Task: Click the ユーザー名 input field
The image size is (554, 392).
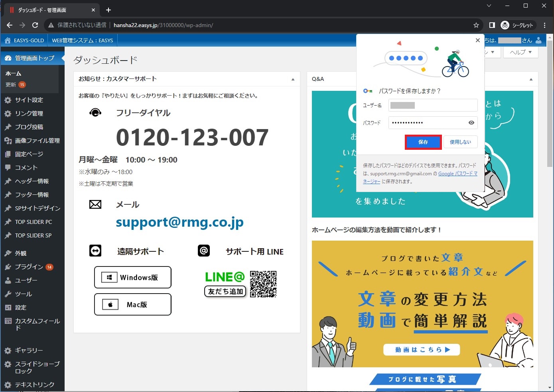Action: coord(433,105)
